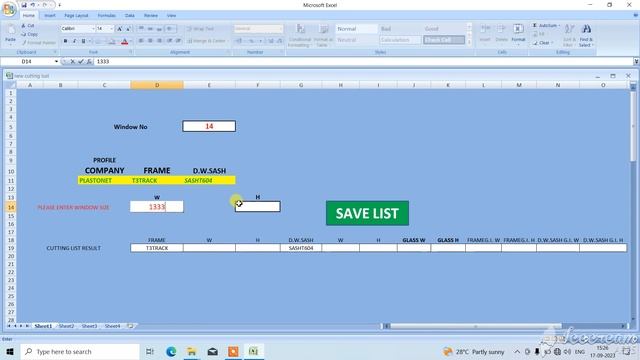Screen dimensions: 640x360
Task: Align text to the left
Action: (x=141, y=41)
